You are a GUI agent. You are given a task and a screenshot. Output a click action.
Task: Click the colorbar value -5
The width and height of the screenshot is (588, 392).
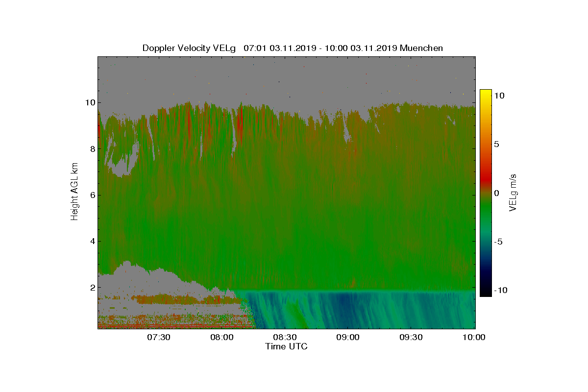click(498, 242)
